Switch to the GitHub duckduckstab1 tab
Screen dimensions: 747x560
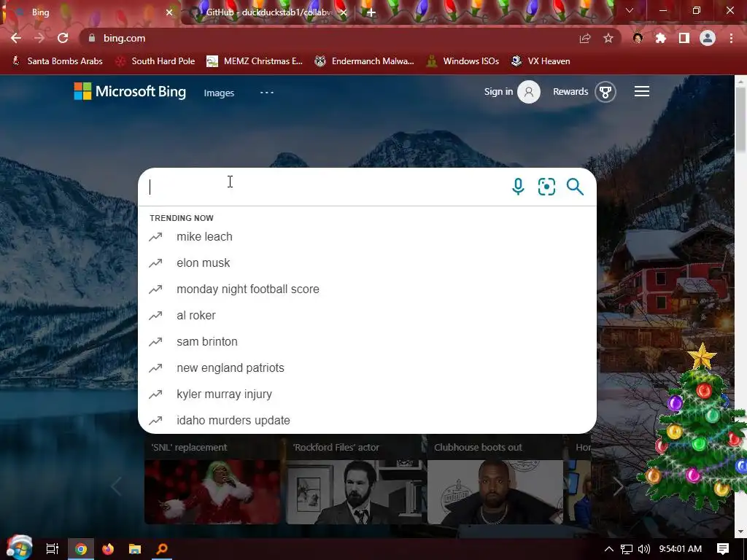pos(268,12)
